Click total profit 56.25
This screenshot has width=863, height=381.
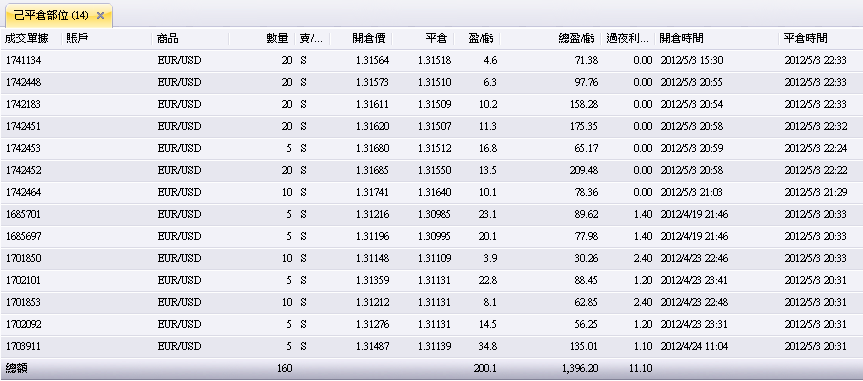pyautogui.click(x=586, y=325)
